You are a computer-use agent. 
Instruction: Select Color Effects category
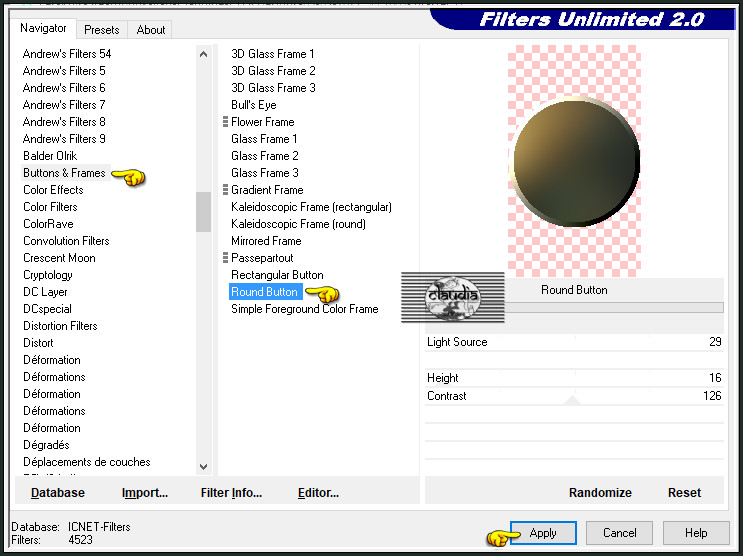53,190
